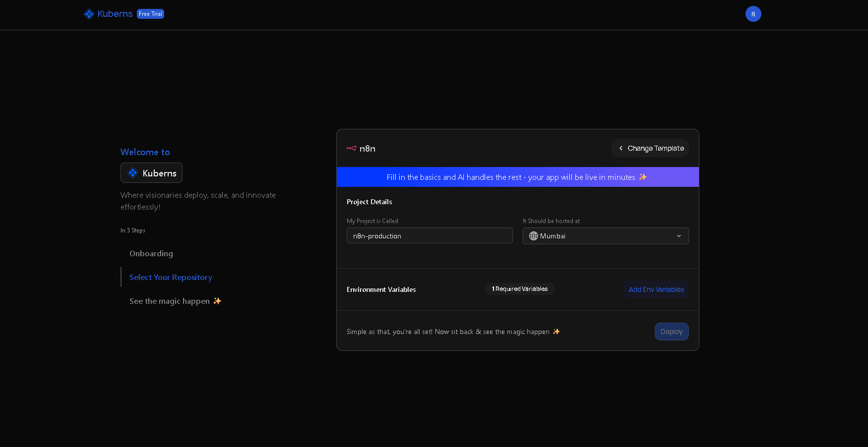
Task: Click the Free Trial badge
Action: click(150, 14)
